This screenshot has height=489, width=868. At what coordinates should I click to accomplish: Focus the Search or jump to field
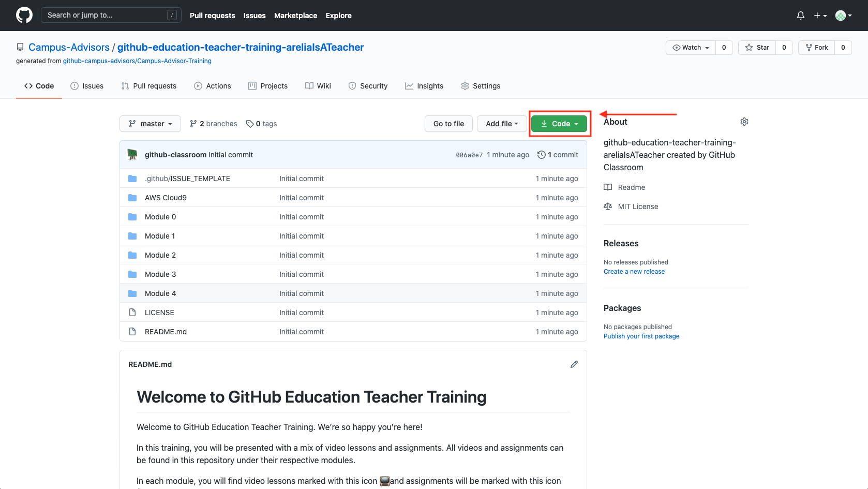click(x=111, y=15)
